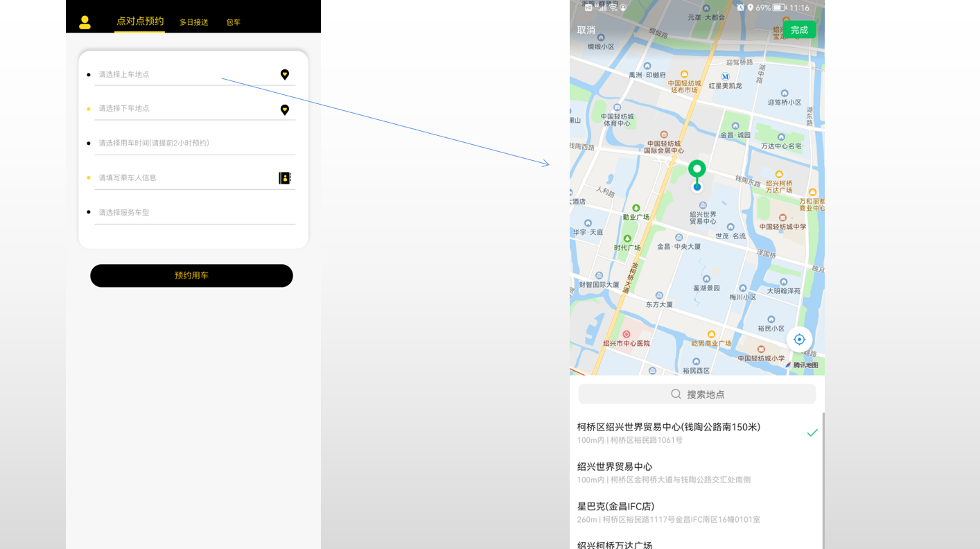
Task: Tap the black pin icon beside pickup field
Action: click(285, 74)
